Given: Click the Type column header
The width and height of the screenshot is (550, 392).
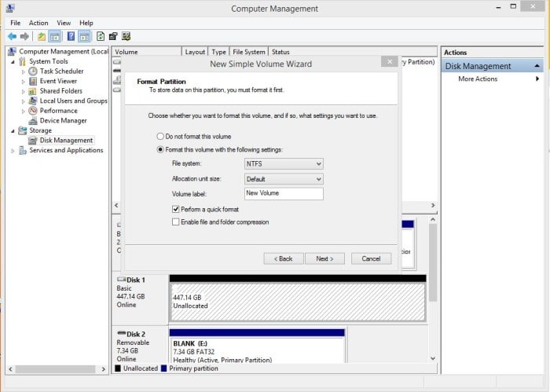Looking at the screenshot, I should (x=218, y=52).
